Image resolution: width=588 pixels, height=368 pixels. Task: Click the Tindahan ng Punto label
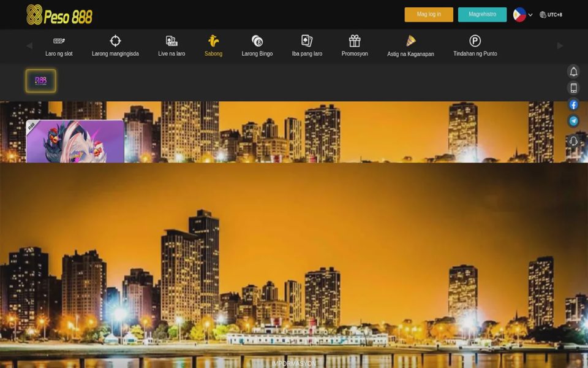(475, 54)
